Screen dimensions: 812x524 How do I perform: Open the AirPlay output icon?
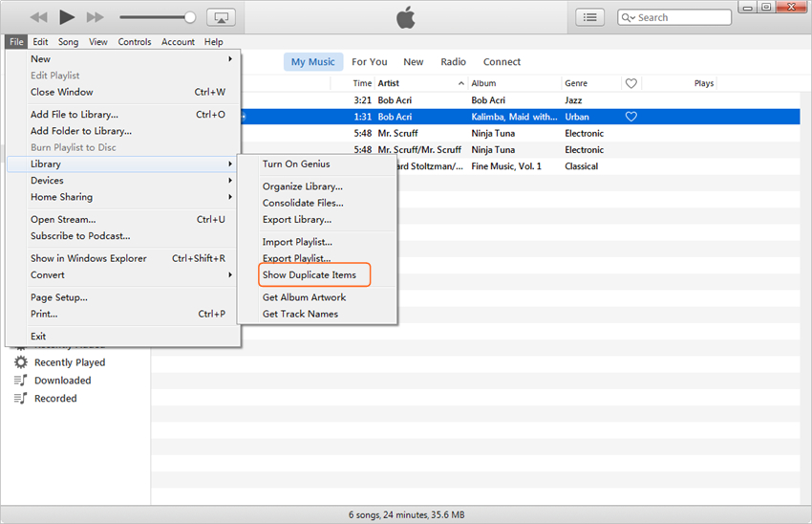221,17
